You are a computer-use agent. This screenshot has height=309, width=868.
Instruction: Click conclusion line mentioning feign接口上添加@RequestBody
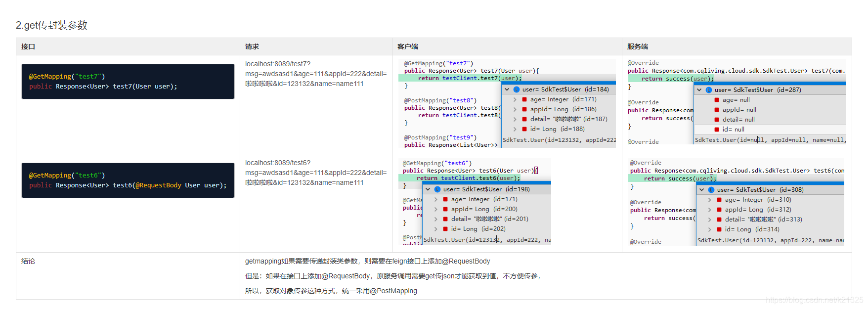(368, 261)
